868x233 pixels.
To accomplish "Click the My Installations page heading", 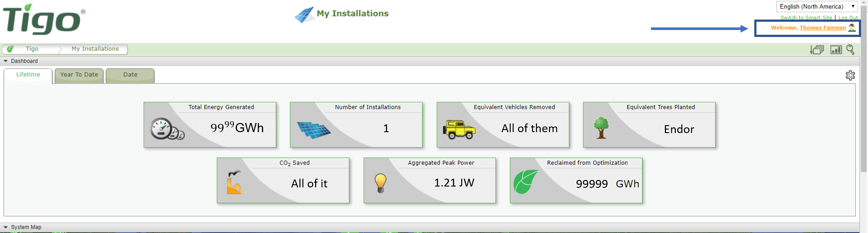I will click(x=352, y=13).
